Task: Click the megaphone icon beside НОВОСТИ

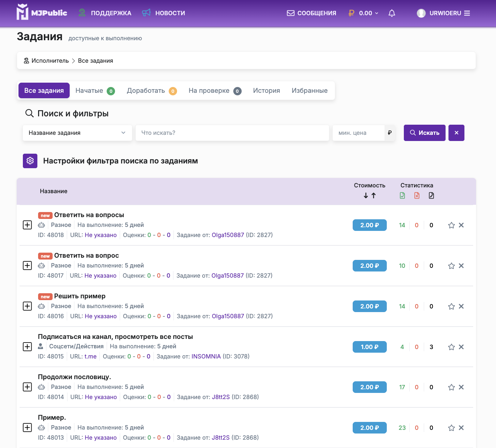Action: tap(146, 13)
